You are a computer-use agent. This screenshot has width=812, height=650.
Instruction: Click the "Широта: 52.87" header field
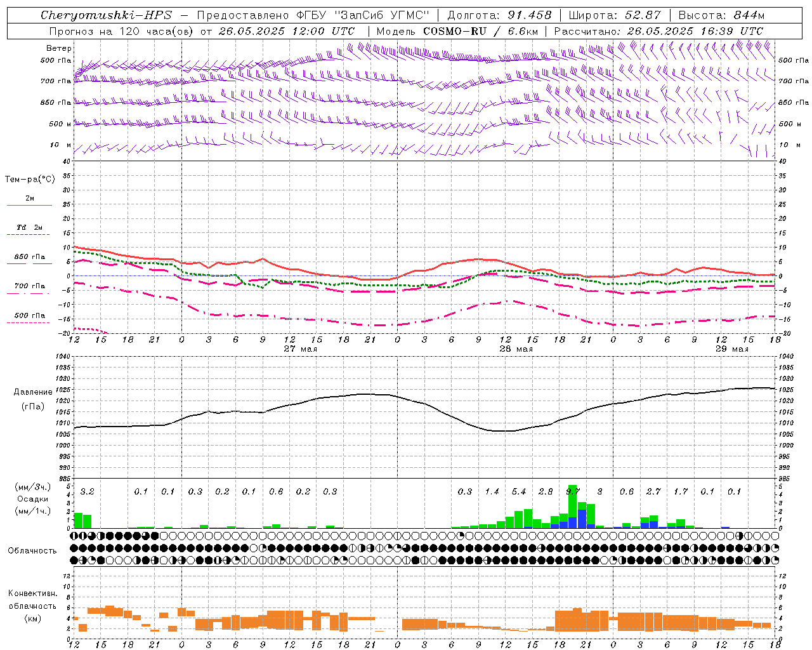click(x=615, y=15)
